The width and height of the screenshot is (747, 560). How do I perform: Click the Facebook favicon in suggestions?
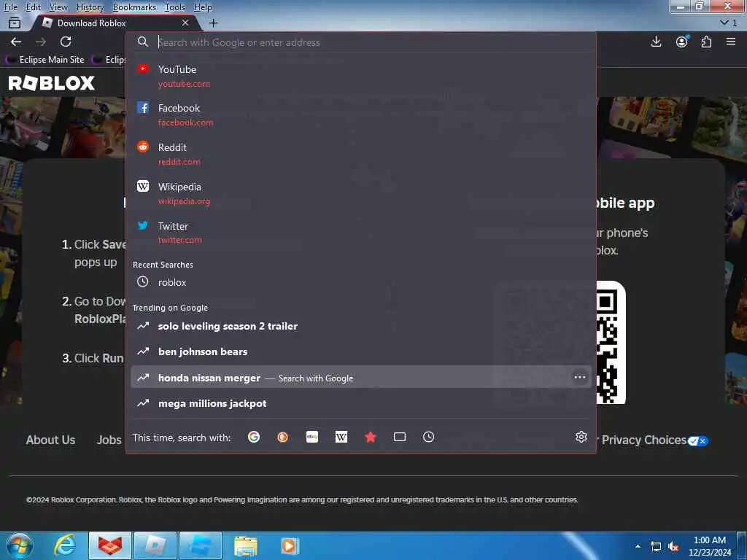pyautogui.click(x=143, y=108)
